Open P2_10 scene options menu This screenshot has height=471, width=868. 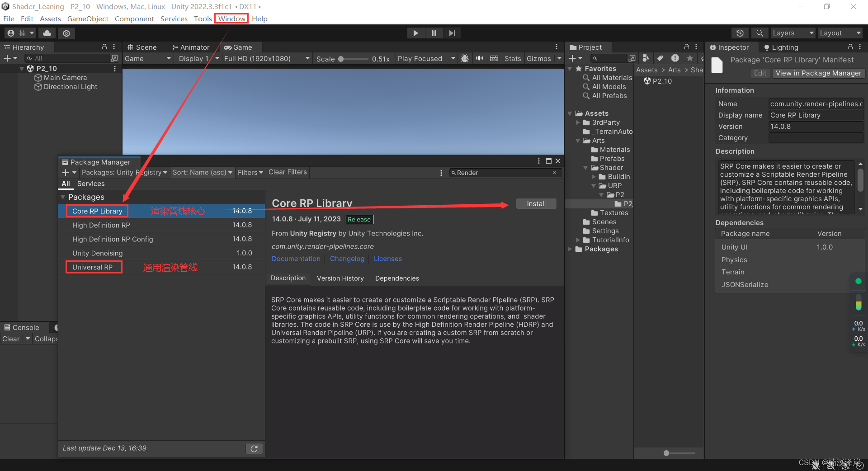tap(115, 69)
